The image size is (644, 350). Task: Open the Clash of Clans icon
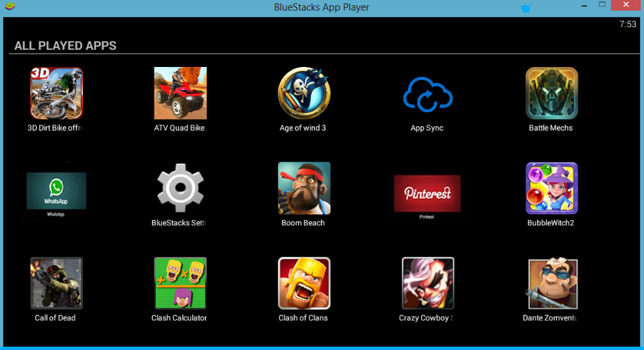pyautogui.click(x=304, y=283)
